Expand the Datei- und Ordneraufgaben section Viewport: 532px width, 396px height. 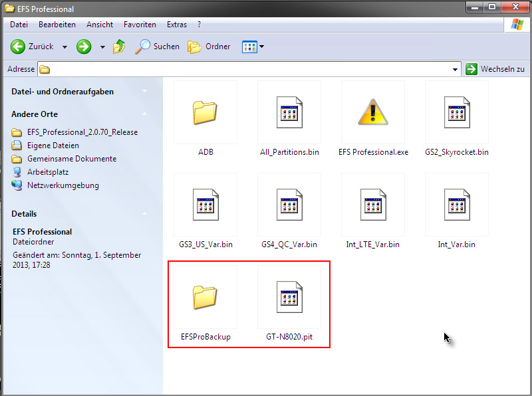pyautogui.click(x=144, y=92)
